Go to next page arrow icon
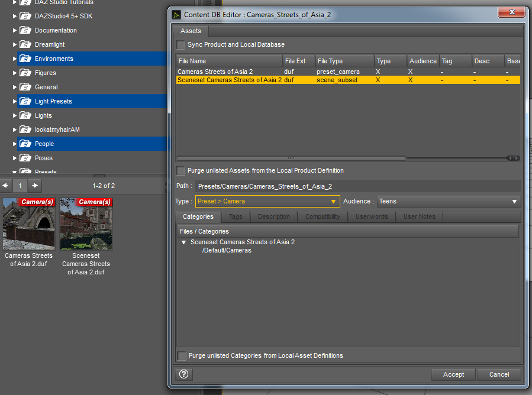This screenshot has height=395, width=532. tap(35, 186)
